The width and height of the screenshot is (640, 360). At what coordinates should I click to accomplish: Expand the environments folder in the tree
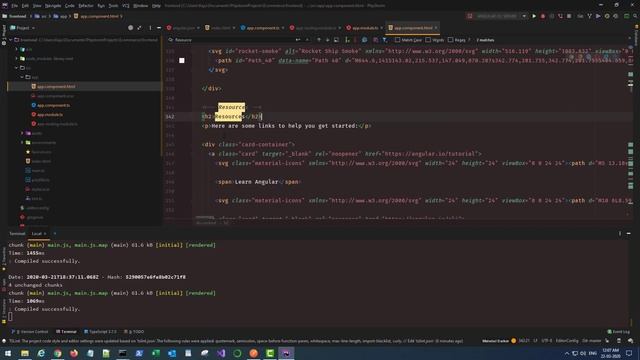[x=22, y=142]
